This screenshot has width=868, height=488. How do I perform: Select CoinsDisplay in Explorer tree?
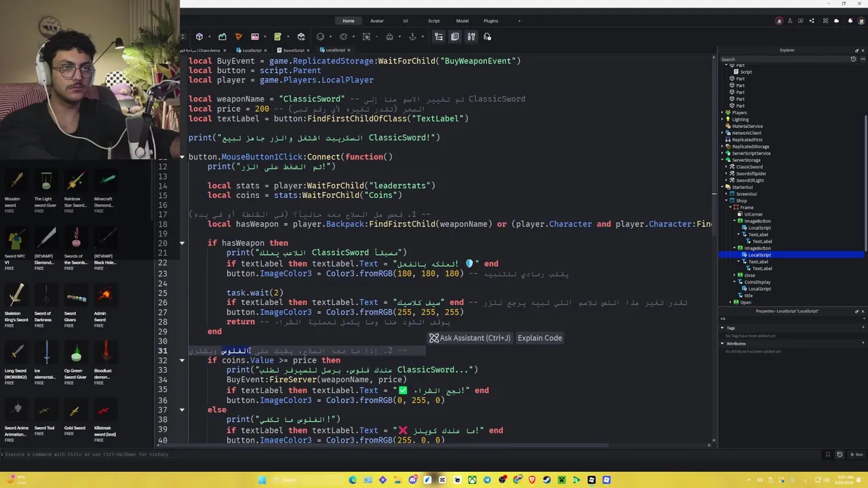(x=757, y=282)
